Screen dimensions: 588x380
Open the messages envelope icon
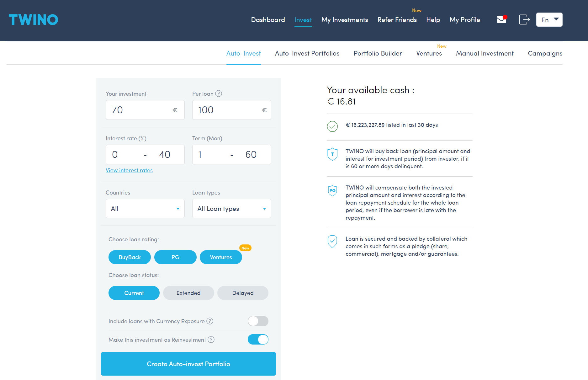point(502,19)
